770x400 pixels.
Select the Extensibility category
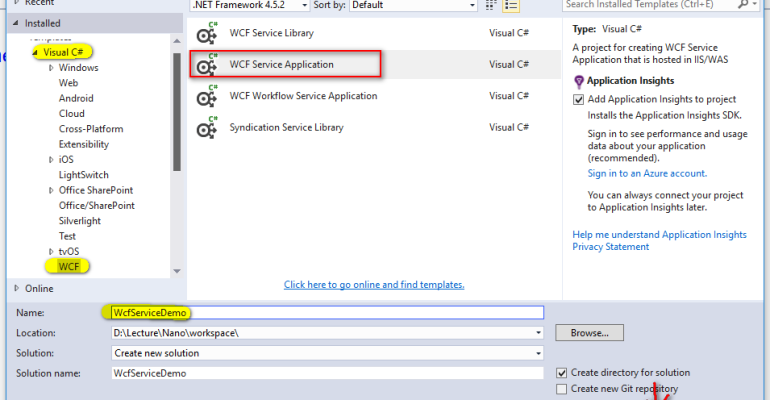coord(83,144)
